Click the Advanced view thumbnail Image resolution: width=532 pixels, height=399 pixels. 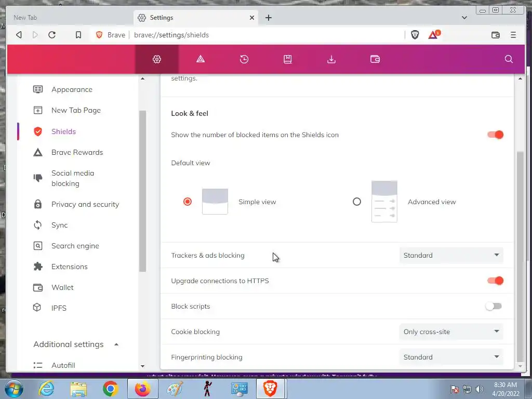coord(384,202)
